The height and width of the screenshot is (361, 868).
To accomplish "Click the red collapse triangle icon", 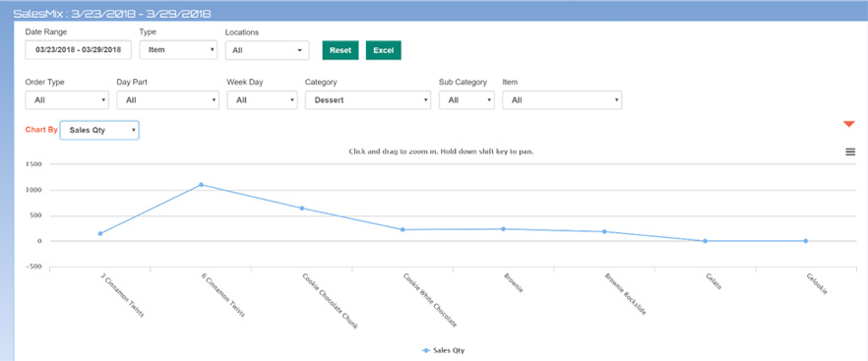I will (849, 124).
